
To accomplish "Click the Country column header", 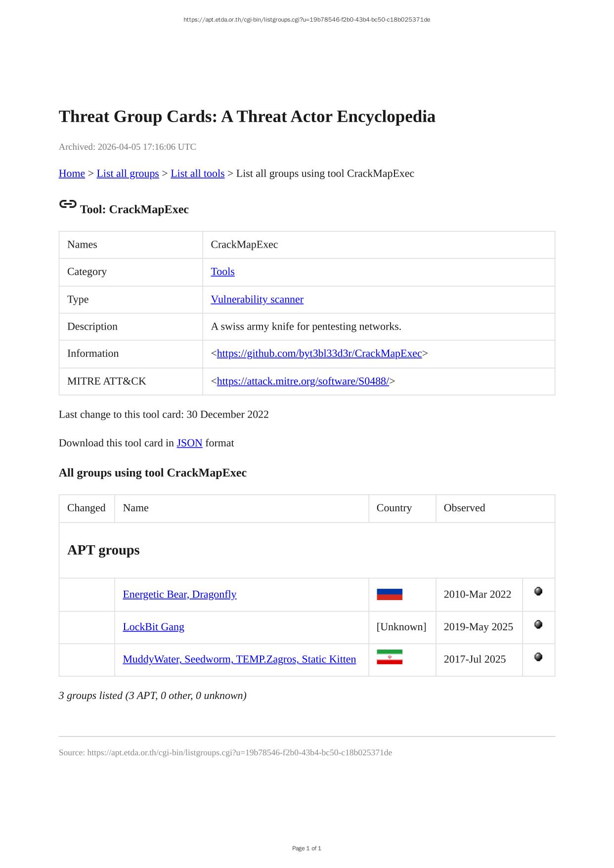I will tap(394, 508).
